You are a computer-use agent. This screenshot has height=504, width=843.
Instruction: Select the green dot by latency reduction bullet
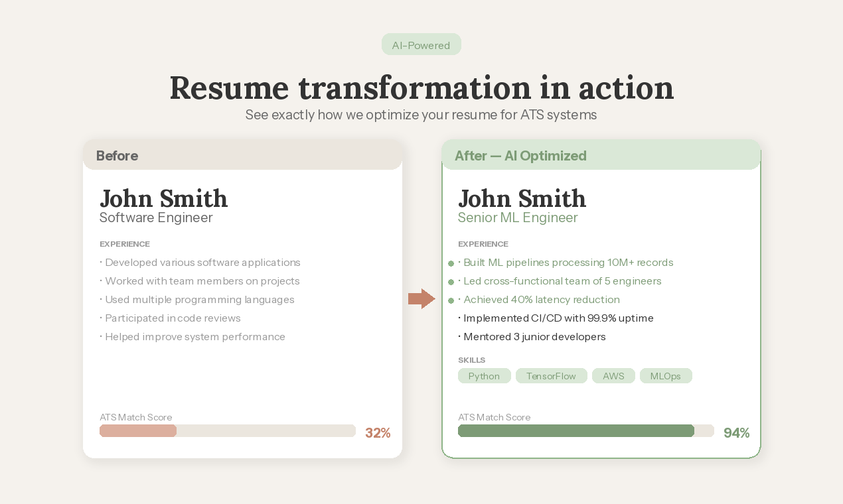coord(451,300)
